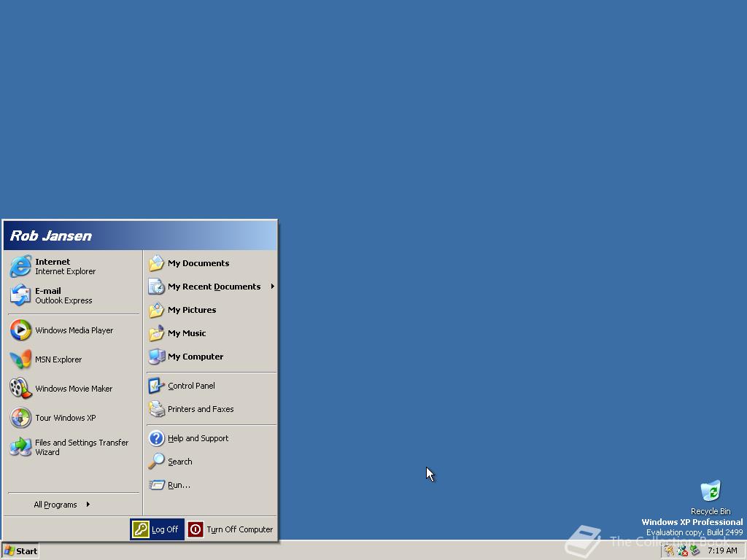This screenshot has height=560, width=747.
Task: Click the Files and Settings Transfer Wizard text
Action: (x=82, y=447)
